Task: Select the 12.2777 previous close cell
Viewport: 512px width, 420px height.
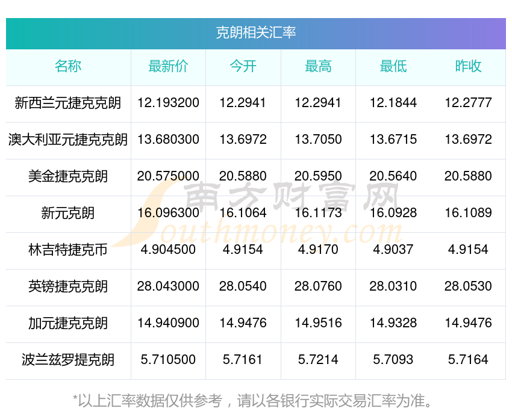Action: tap(468, 103)
